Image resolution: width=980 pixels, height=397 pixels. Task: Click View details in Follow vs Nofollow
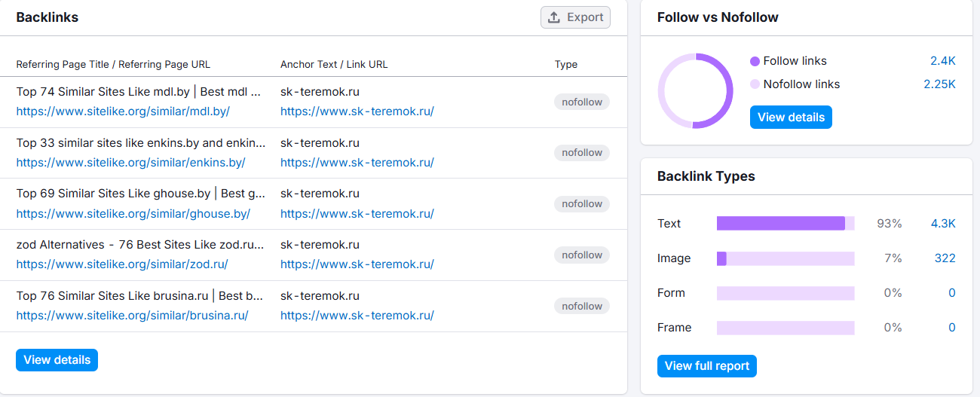coord(791,118)
